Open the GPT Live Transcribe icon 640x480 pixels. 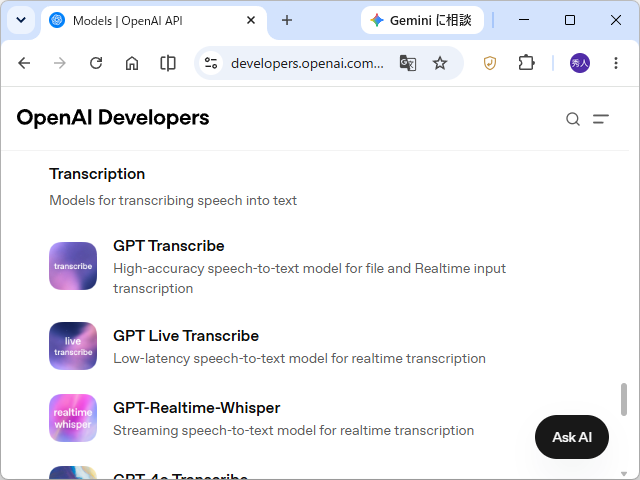73,346
